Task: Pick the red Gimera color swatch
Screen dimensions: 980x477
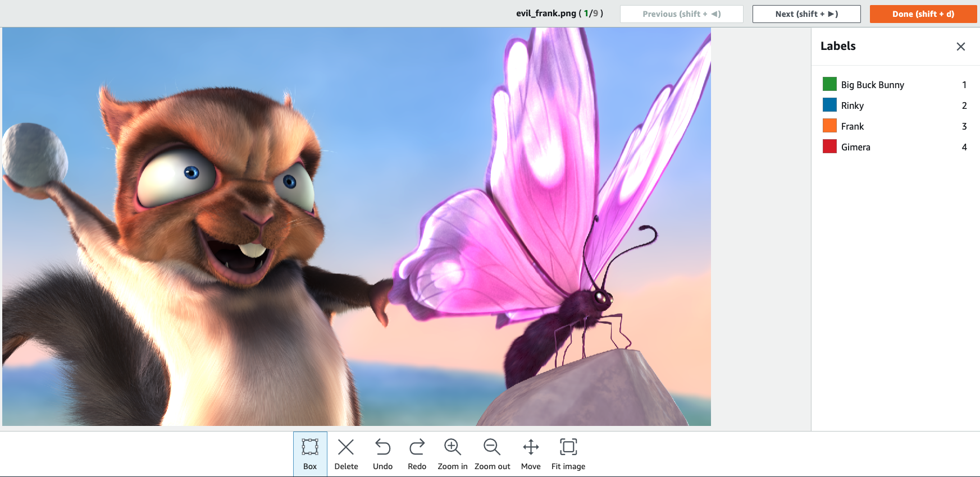Action: [829, 146]
